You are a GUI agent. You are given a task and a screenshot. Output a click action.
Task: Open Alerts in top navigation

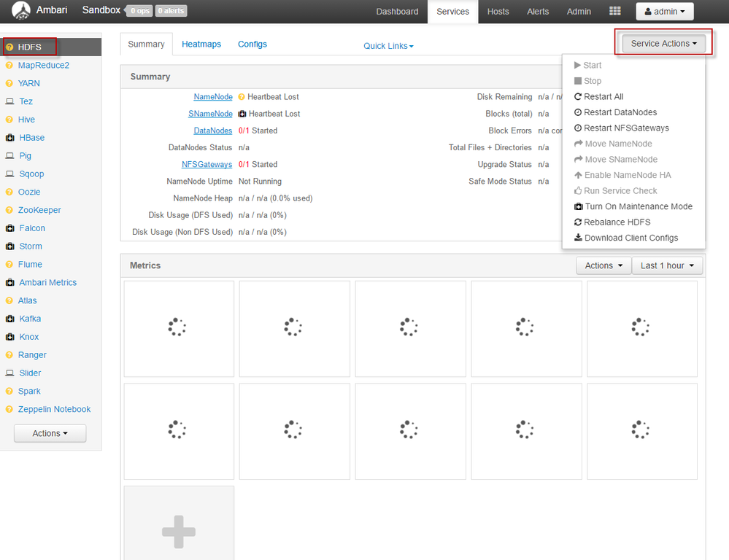pos(538,12)
